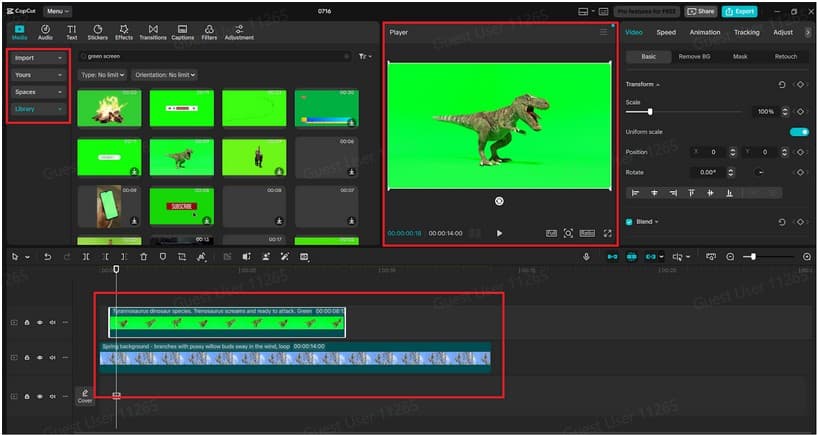Align clip to vertical center icon
817x435 pixels.
[710, 193]
